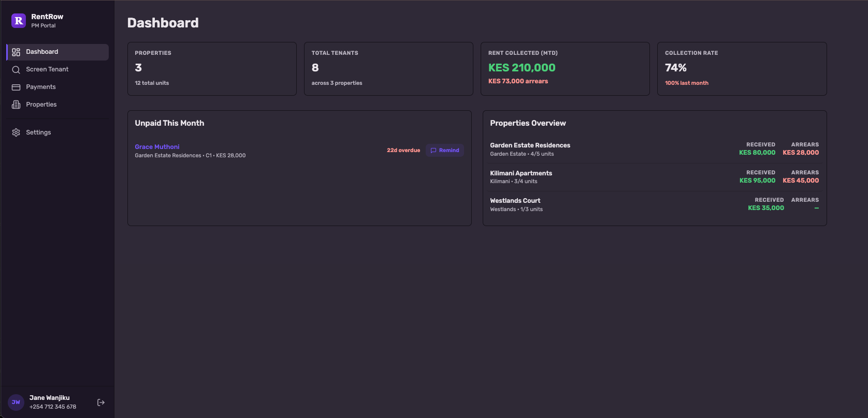The width and height of the screenshot is (868, 418).
Task: Click the Settings gear icon
Action: point(16,133)
